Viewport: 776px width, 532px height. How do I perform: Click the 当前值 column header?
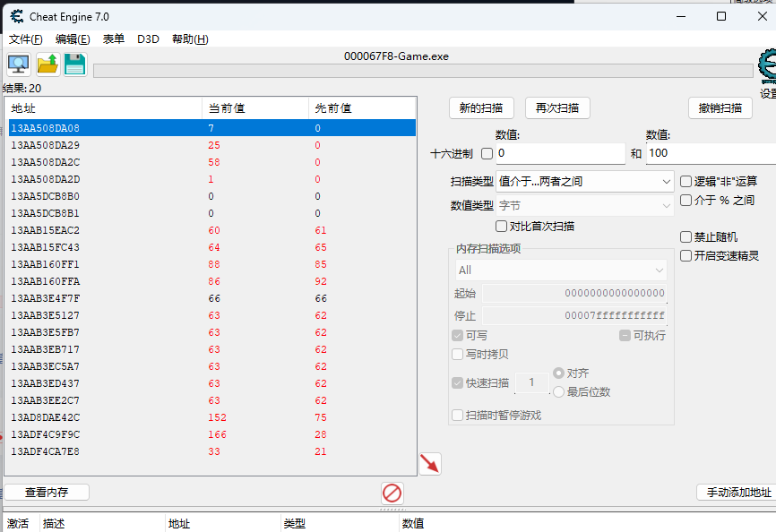point(255,108)
